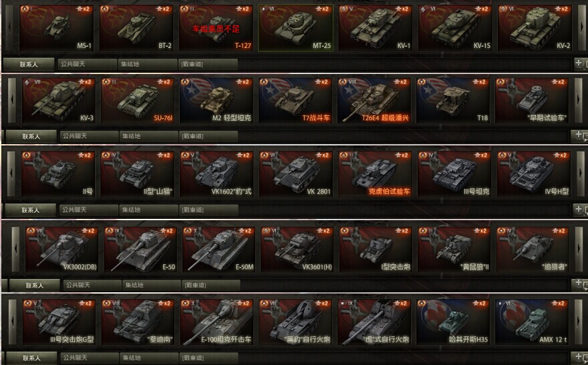
Task: Select the E-50M tank
Action: [218, 250]
